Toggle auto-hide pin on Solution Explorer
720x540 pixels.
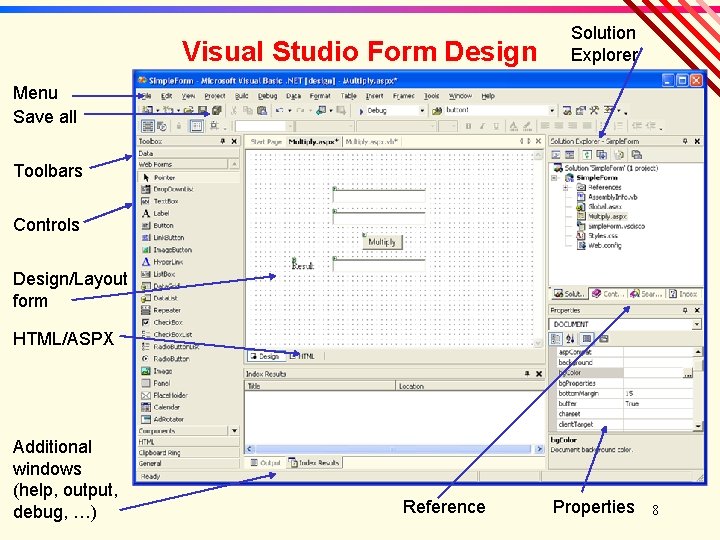[x=685, y=141]
